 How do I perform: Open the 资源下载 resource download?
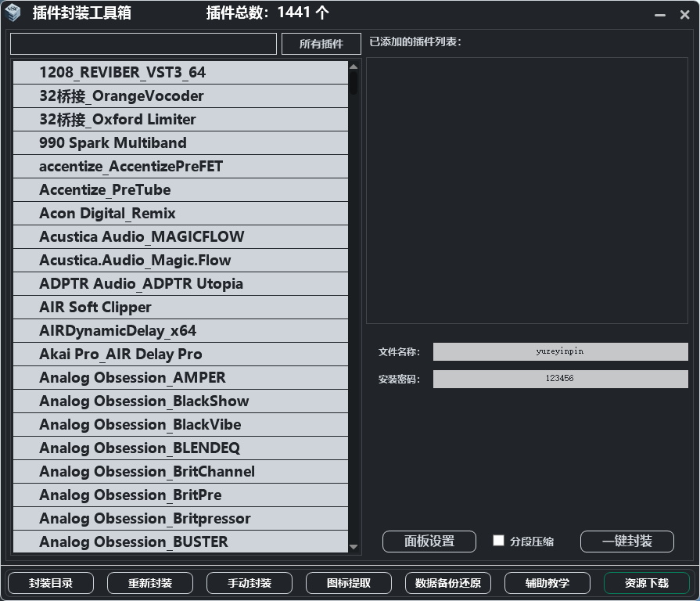[647, 583]
